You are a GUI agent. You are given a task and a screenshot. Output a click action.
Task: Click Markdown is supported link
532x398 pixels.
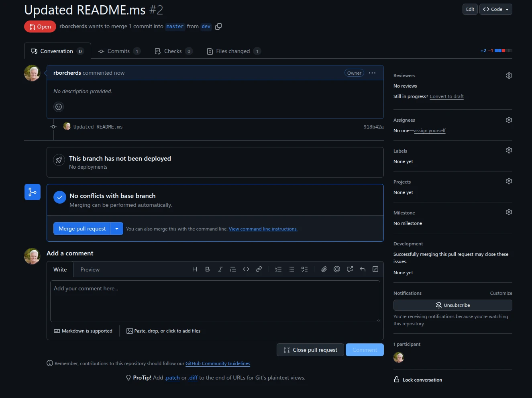coord(83,331)
